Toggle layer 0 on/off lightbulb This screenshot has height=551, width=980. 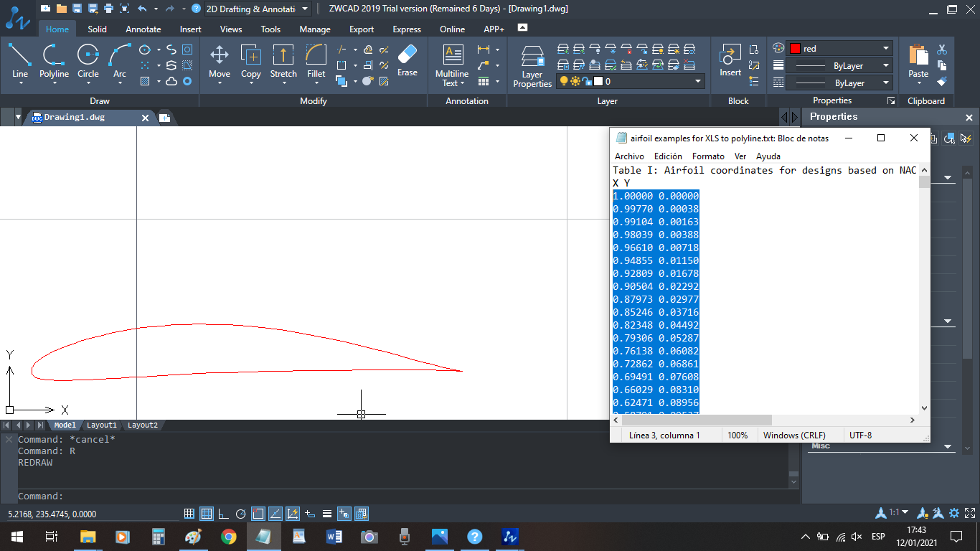(x=564, y=82)
